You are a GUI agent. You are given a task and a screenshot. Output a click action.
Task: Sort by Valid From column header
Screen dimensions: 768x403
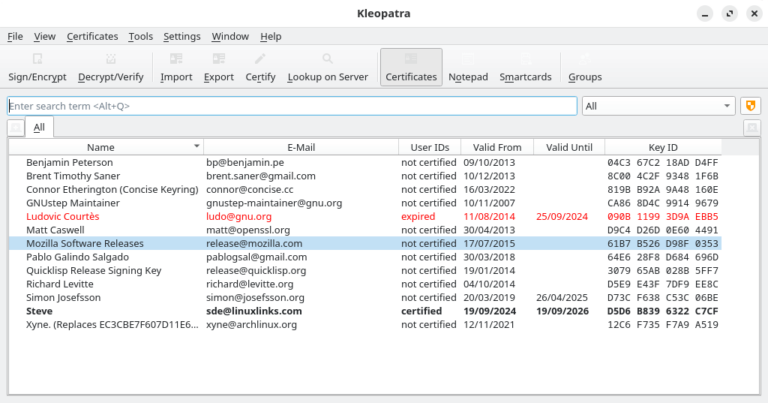click(x=497, y=147)
